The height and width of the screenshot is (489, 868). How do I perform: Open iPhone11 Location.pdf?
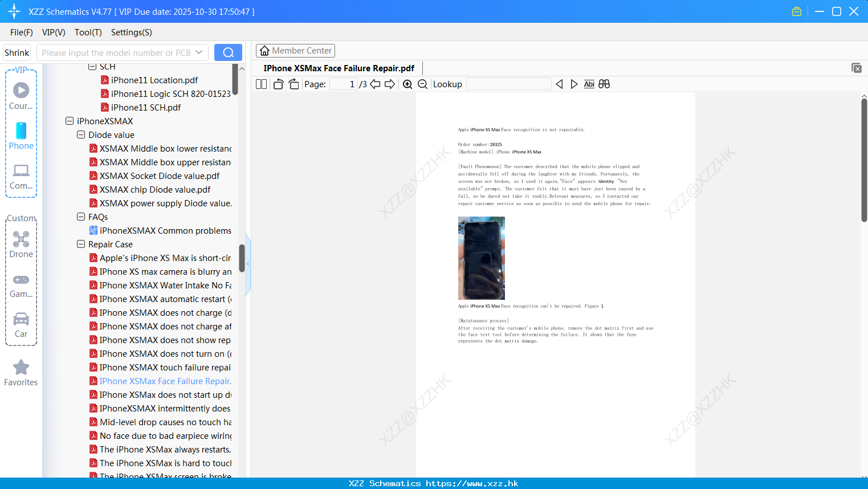(154, 80)
